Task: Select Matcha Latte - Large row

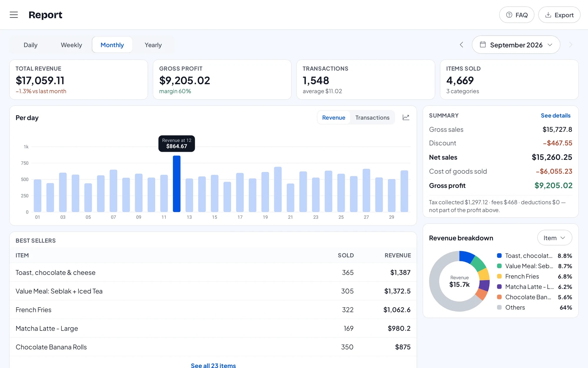Action: (213, 328)
